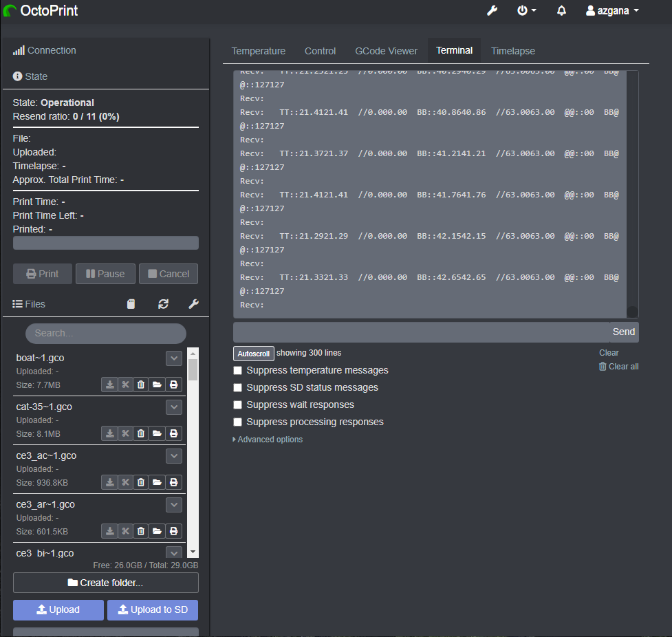672x637 pixels.
Task: Click the SD card icon in Files header
Action: pos(131,304)
